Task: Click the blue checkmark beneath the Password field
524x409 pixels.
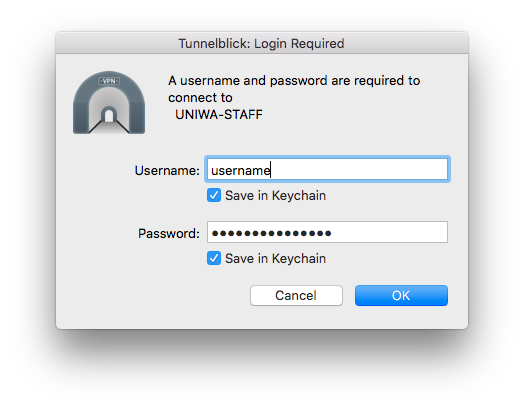Action: (x=214, y=258)
